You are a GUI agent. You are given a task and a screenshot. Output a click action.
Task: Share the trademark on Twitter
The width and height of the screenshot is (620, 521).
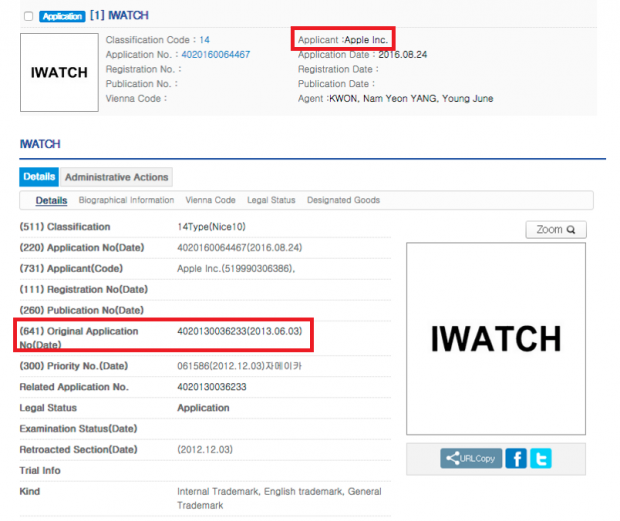click(541, 458)
